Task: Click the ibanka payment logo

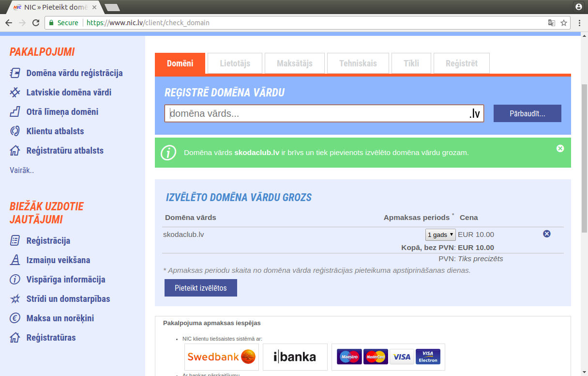Action: pyautogui.click(x=295, y=357)
